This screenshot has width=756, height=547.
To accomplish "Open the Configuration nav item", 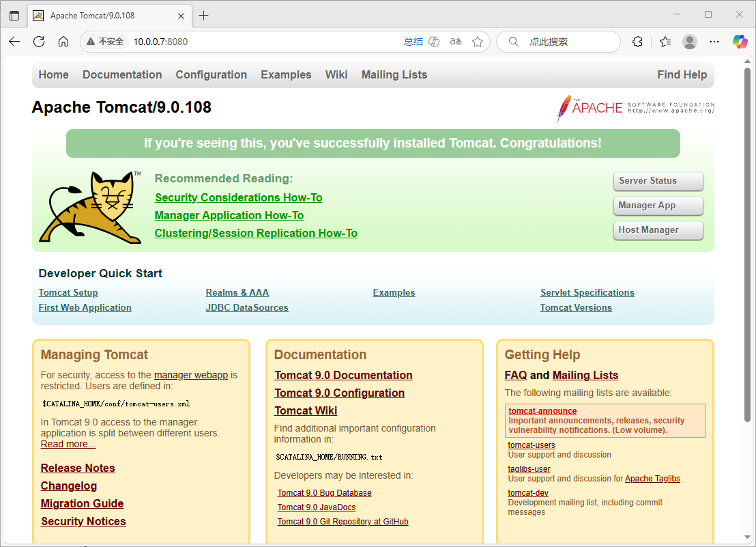I will 212,74.
